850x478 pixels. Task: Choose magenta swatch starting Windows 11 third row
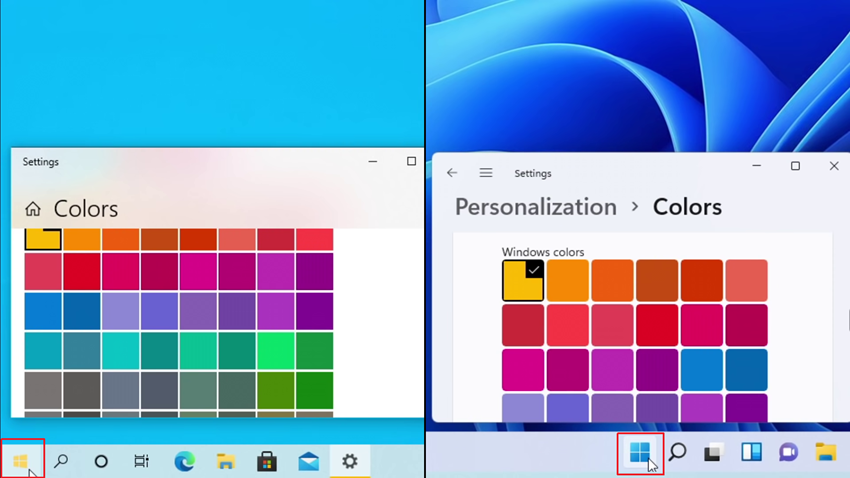pyautogui.click(x=523, y=370)
